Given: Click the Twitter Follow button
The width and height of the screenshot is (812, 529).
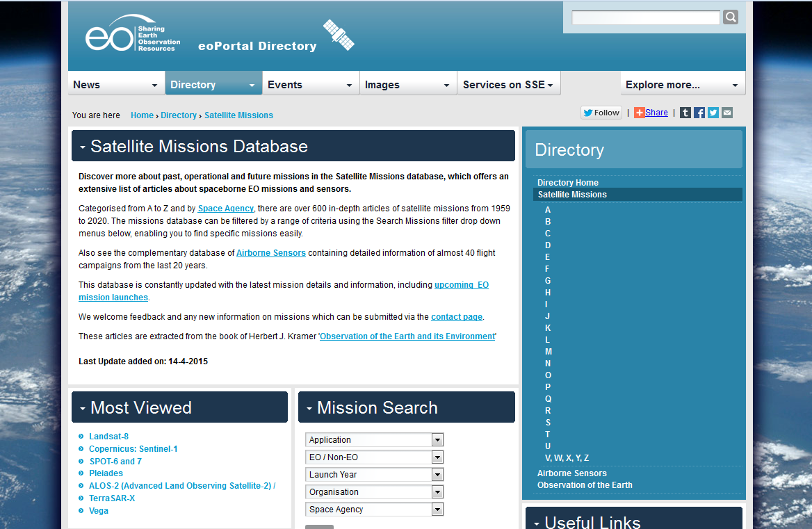Looking at the screenshot, I should (x=601, y=112).
